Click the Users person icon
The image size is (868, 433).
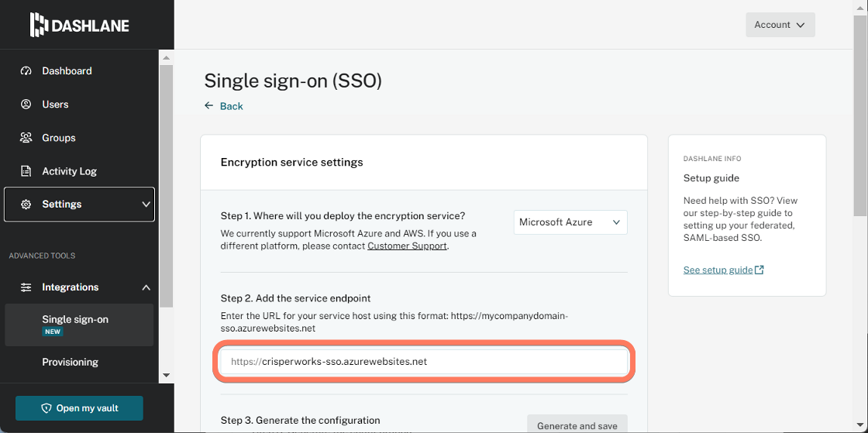pos(26,104)
